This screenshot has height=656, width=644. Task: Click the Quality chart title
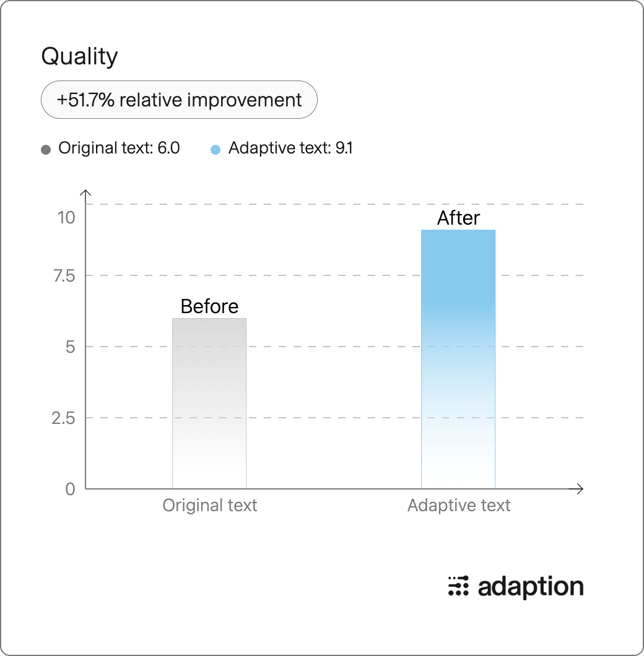coord(79,56)
